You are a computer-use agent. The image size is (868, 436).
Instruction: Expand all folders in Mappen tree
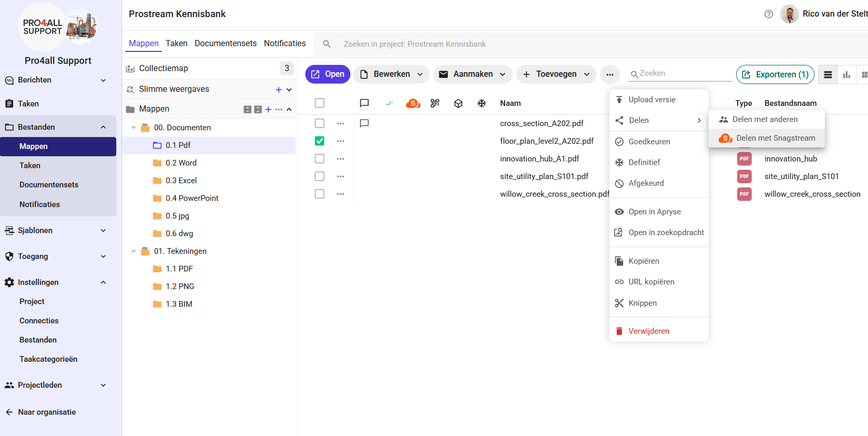pos(248,110)
